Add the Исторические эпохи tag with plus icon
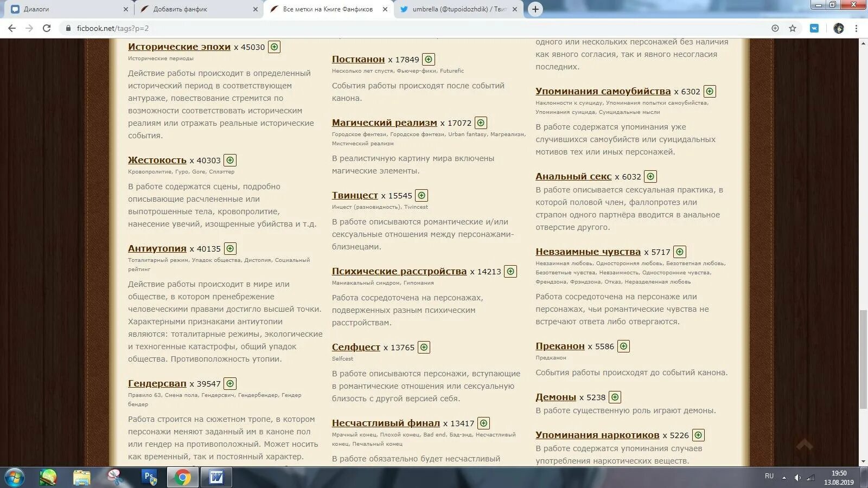Image resolution: width=868 pixels, height=488 pixels. click(275, 47)
